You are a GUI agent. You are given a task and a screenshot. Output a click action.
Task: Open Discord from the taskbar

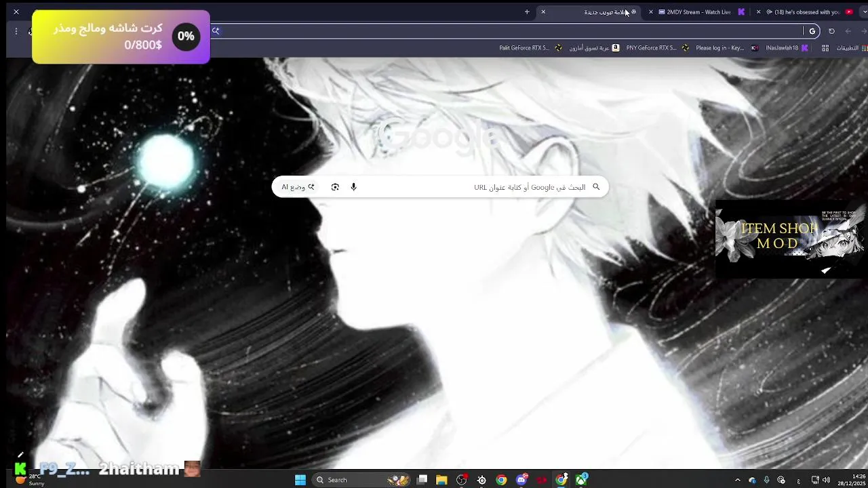[521, 480]
